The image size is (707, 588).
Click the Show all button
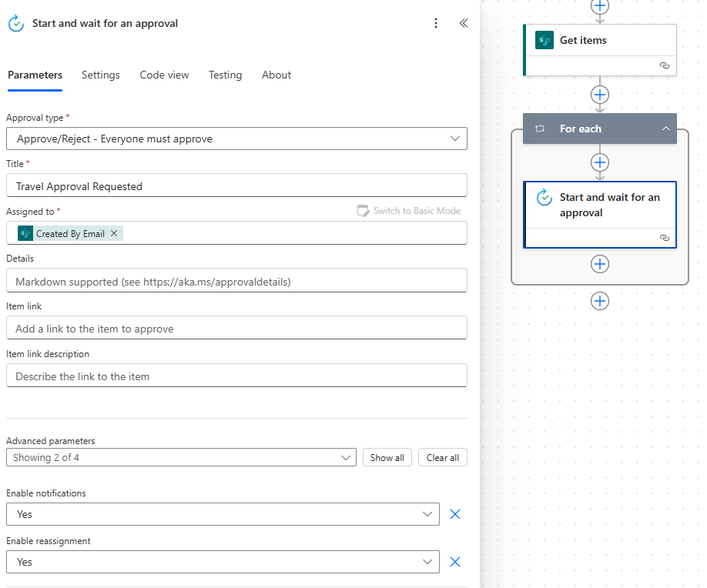[387, 457]
